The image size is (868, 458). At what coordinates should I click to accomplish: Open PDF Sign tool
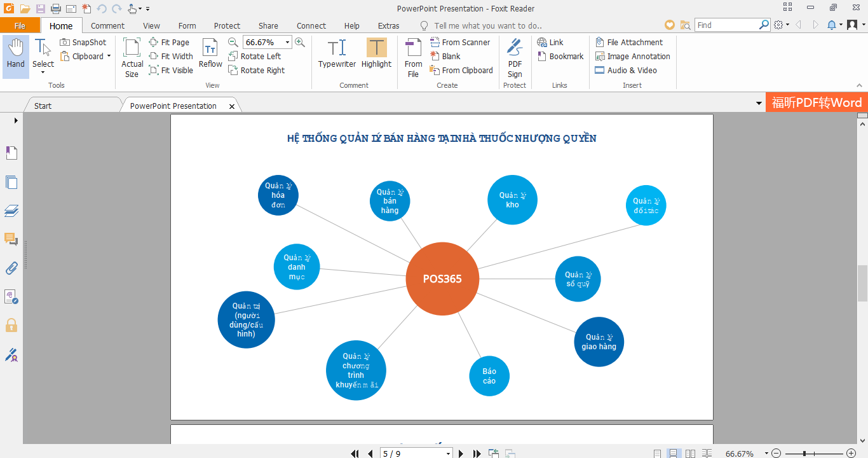515,58
